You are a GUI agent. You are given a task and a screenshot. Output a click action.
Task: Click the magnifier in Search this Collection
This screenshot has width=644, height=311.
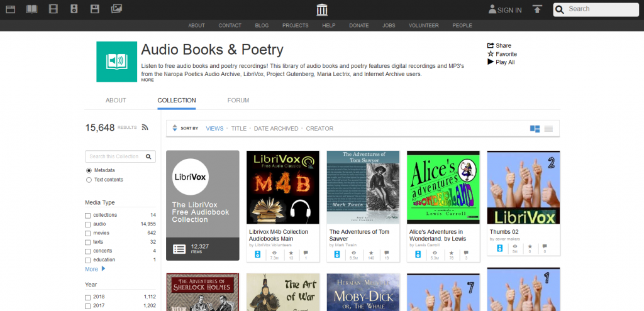148,156
